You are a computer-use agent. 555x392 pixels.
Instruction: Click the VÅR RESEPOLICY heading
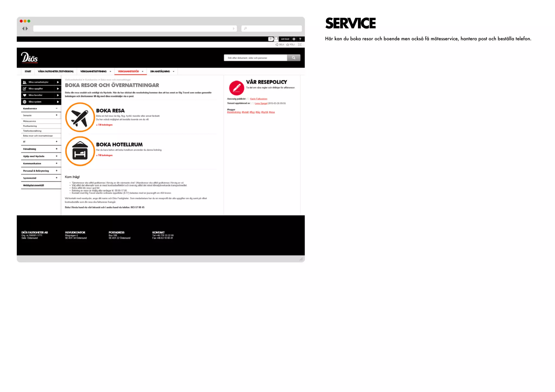point(266,82)
